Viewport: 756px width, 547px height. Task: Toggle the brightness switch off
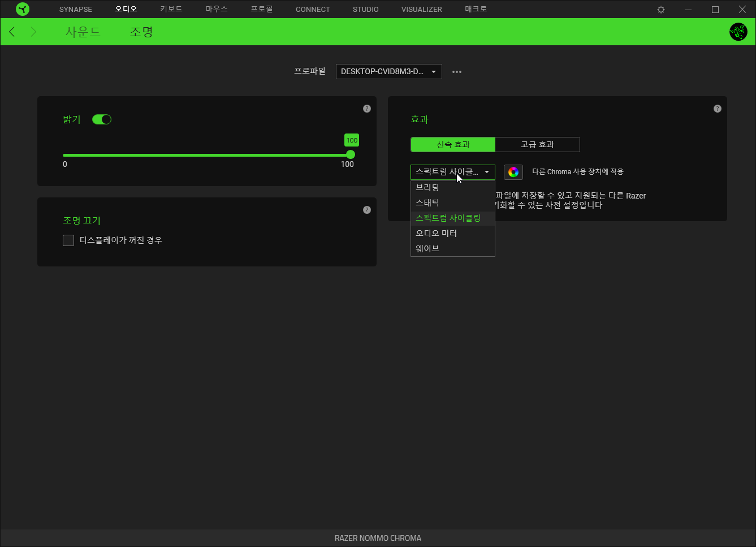tap(102, 119)
